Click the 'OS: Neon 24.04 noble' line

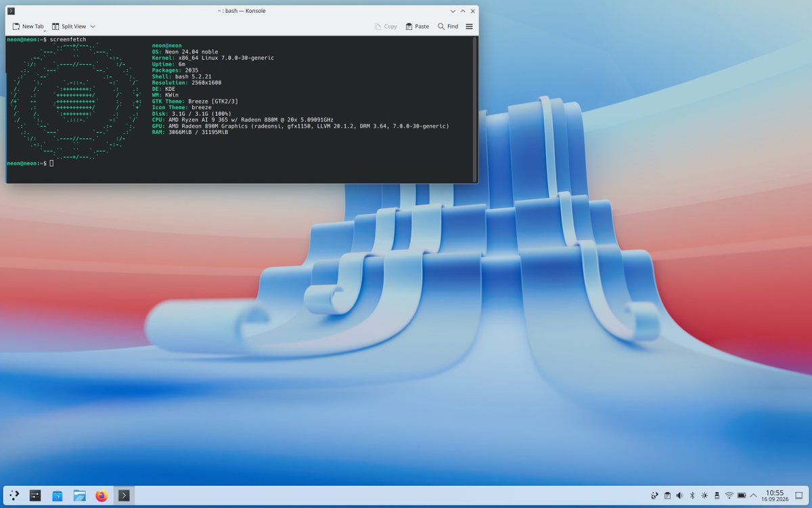tap(185, 52)
